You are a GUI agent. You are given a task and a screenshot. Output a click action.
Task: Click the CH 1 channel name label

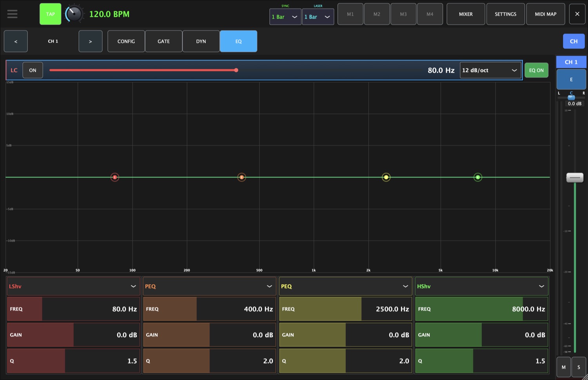pyautogui.click(x=53, y=41)
